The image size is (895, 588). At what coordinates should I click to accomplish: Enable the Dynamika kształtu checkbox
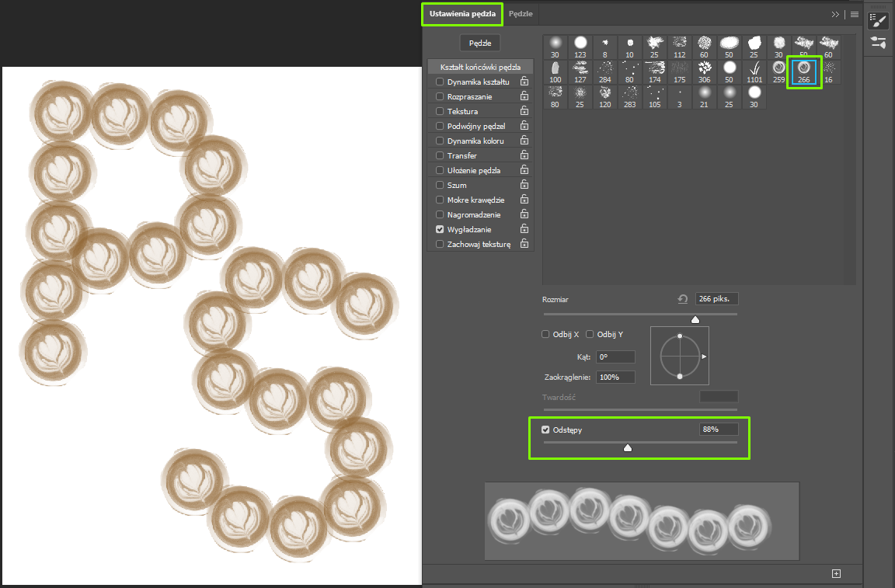tap(440, 82)
